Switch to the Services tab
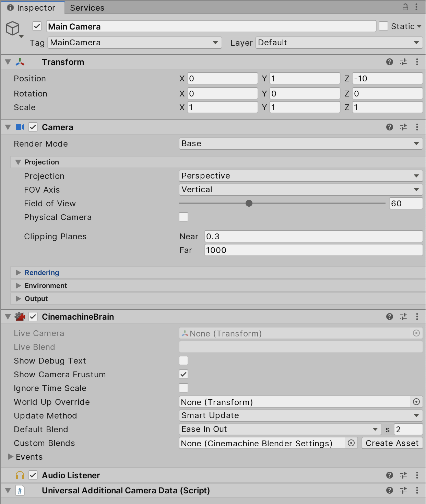This screenshot has height=504, width=426. point(87,8)
